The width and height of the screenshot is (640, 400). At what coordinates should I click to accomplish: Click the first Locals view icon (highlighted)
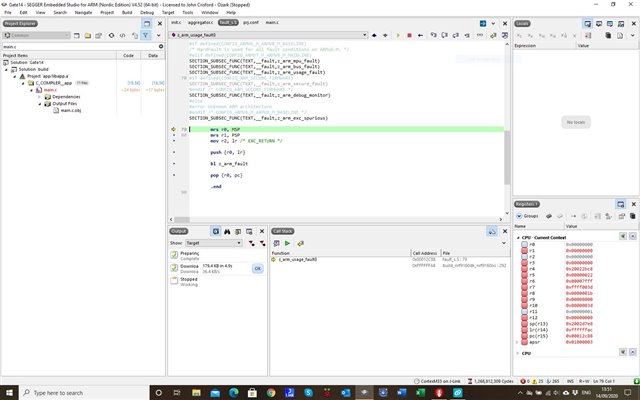coord(587,24)
